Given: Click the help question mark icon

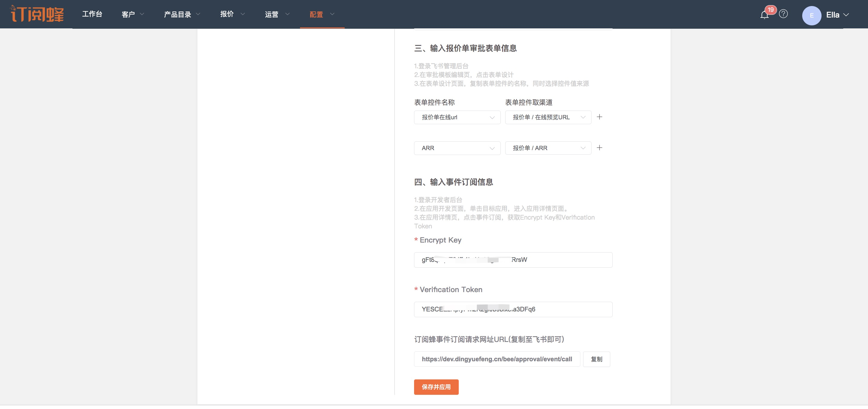Looking at the screenshot, I should coord(783,14).
